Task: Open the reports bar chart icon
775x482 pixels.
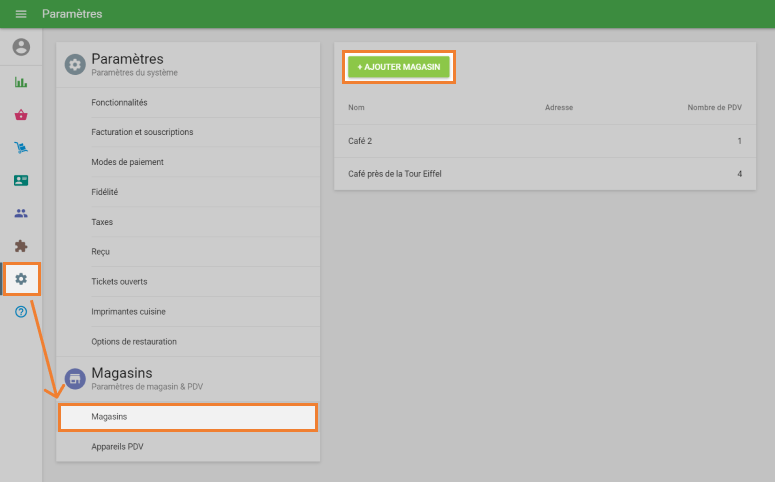Action: tap(21, 82)
